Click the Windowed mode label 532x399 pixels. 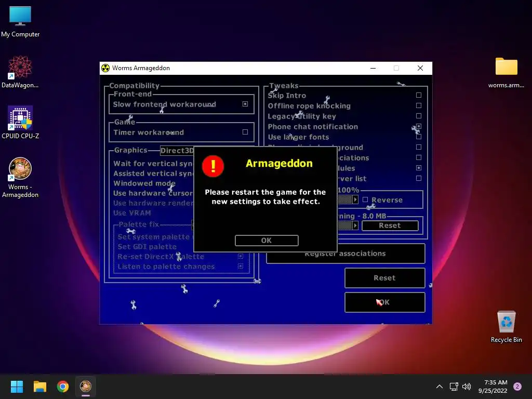point(144,183)
